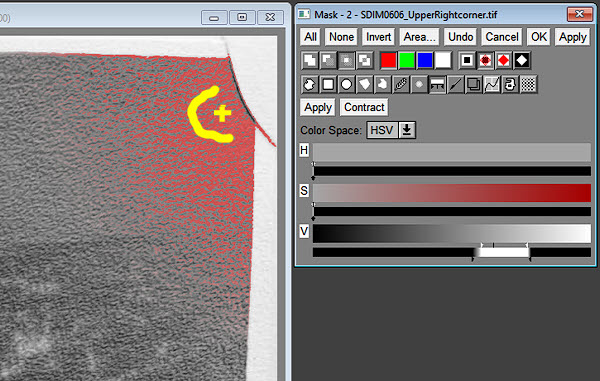Viewport: 600px width, 381px height.
Task: Select the white diamond on black display mode
Action: click(x=522, y=60)
